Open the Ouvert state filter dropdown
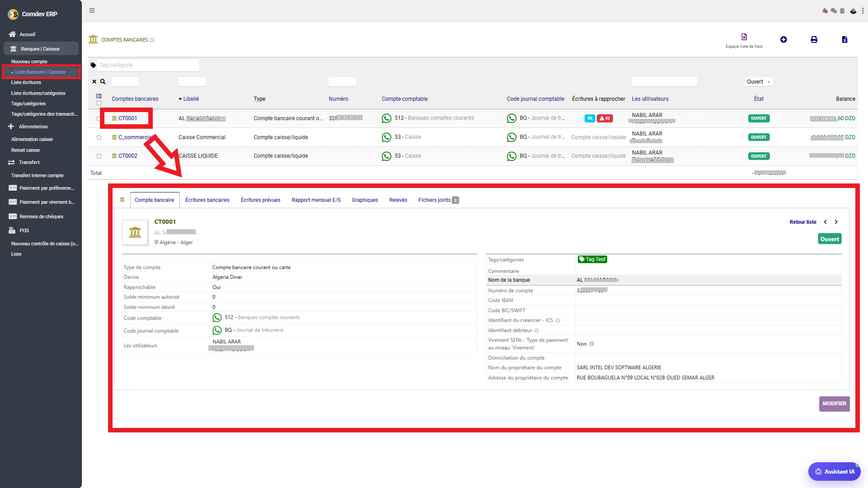Screen dimensions: 868x488 pos(759,82)
